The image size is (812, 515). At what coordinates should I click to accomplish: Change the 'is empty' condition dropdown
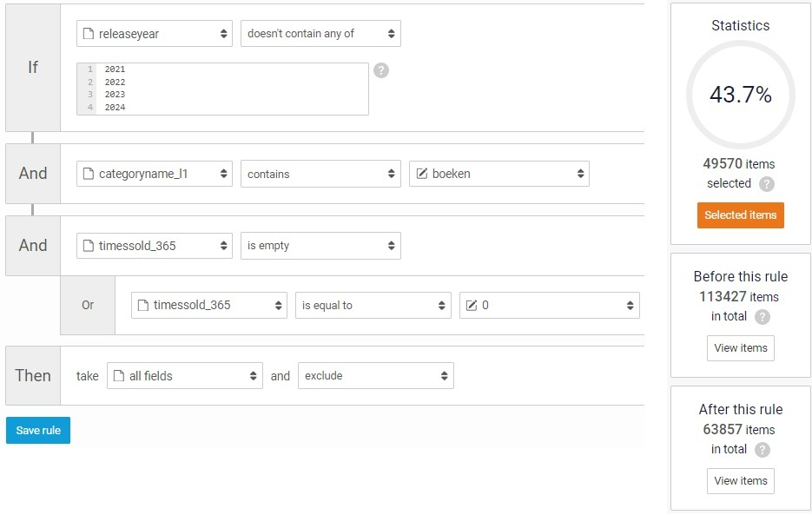coord(320,246)
